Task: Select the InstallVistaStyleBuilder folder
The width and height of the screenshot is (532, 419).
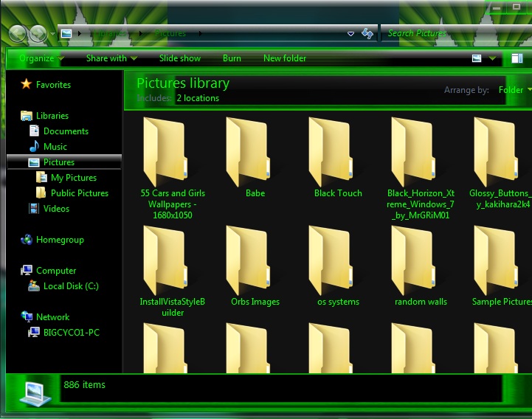Action: [x=173, y=271]
